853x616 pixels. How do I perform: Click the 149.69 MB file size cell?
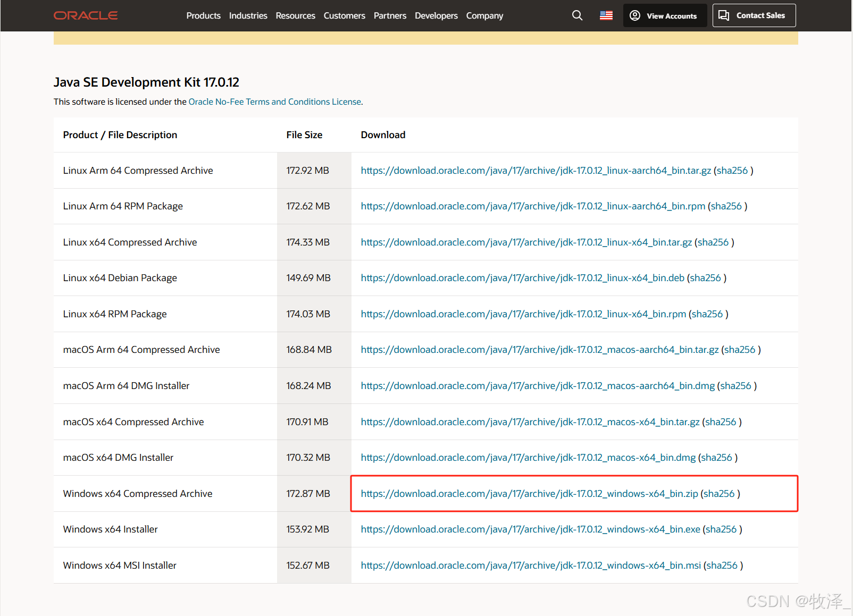[x=314, y=278]
